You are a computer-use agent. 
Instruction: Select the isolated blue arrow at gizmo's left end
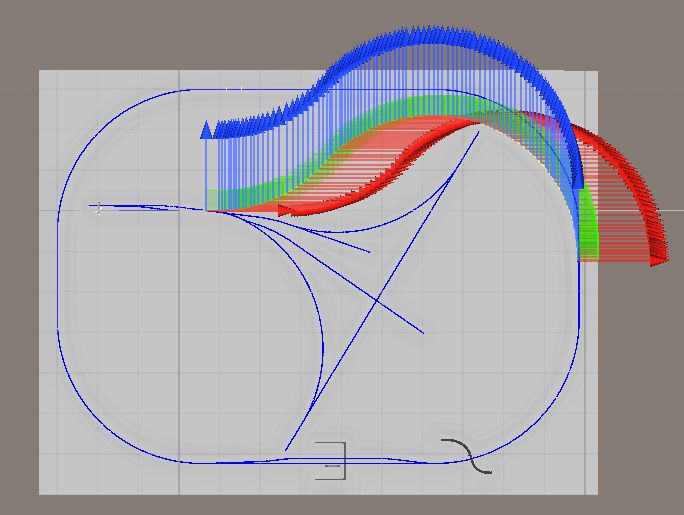(x=206, y=130)
